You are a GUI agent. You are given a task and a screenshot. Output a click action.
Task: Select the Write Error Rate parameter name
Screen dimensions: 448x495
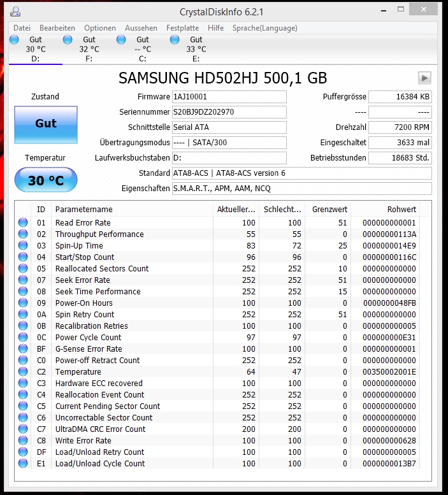[x=83, y=441]
